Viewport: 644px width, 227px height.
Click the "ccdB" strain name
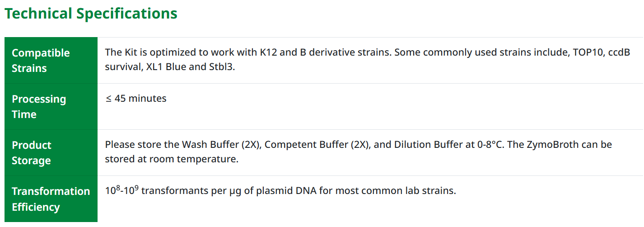click(619, 52)
